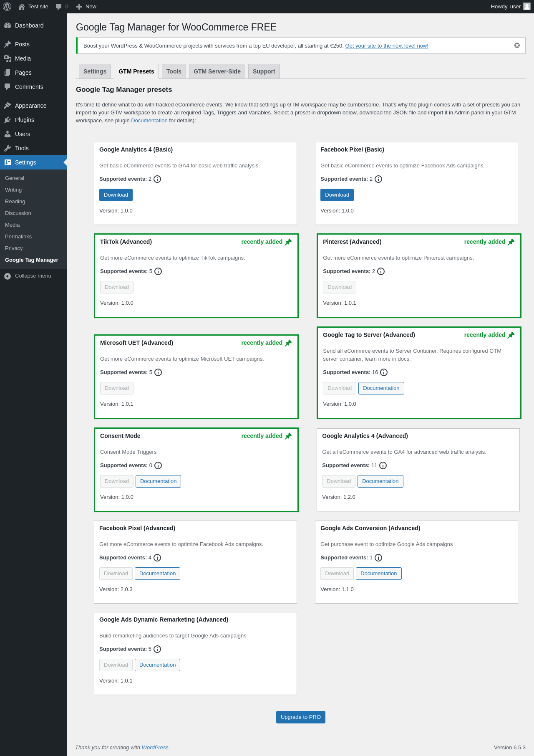Viewport: 534px width, 756px height.
Task: Click info icon for Google Ads Conversion events
Action: 378,558
